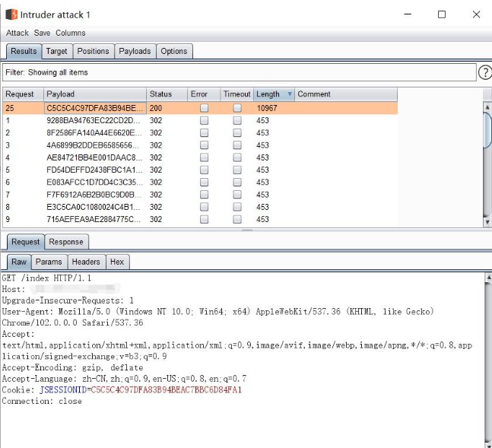Click the cookie value C5C5C4C97DFA83B94BEAC7BBC6D84FA1
492x448 pixels.
click(x=167, y=390)
